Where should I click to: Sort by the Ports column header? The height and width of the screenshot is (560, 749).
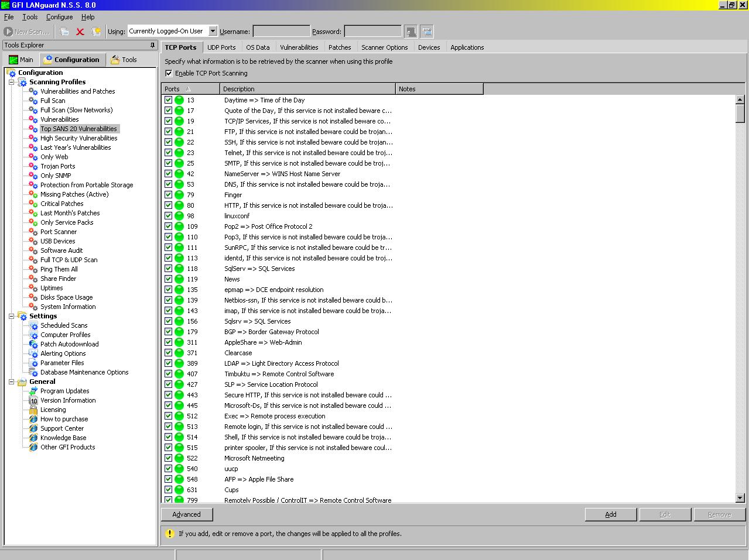[191, 89]
